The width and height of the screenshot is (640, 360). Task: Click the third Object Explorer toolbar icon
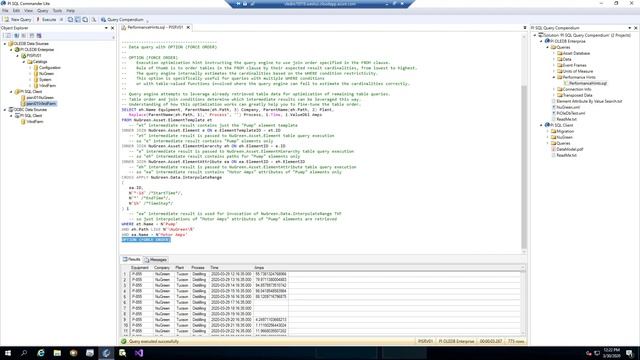[24, 36]
